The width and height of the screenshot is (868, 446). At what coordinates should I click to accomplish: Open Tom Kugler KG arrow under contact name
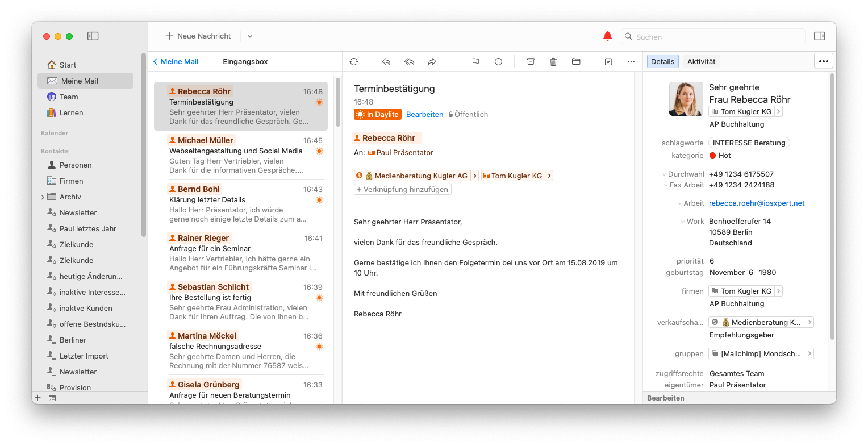point(779,111)
